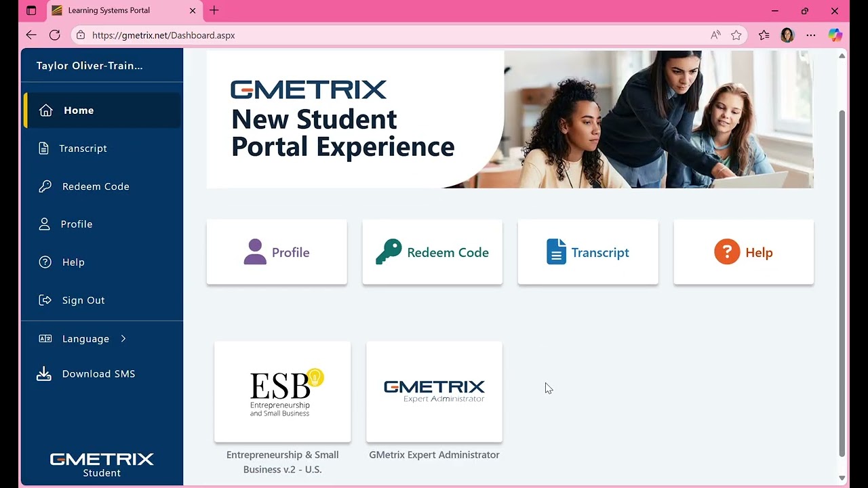The image size is (868, 488).
Task: Close the Learning Systems Portal tab
Action: point(193,11)
